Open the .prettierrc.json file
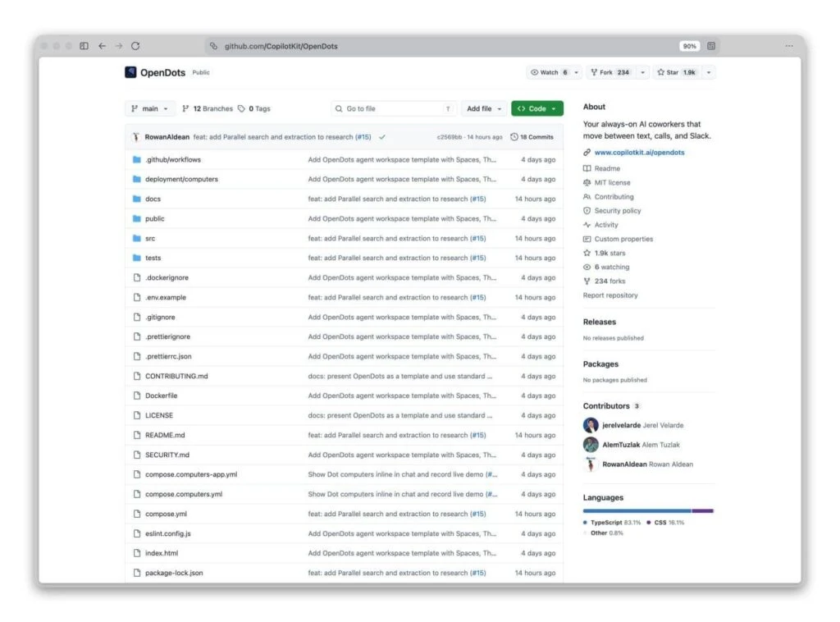Viewport: 840px width, 622px height. coord(168,356)
